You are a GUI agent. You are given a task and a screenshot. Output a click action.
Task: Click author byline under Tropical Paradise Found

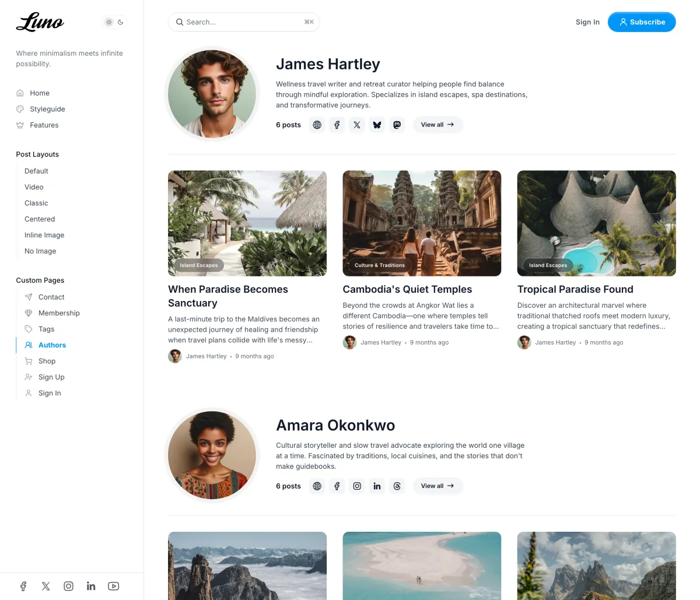tap(555, 343)
